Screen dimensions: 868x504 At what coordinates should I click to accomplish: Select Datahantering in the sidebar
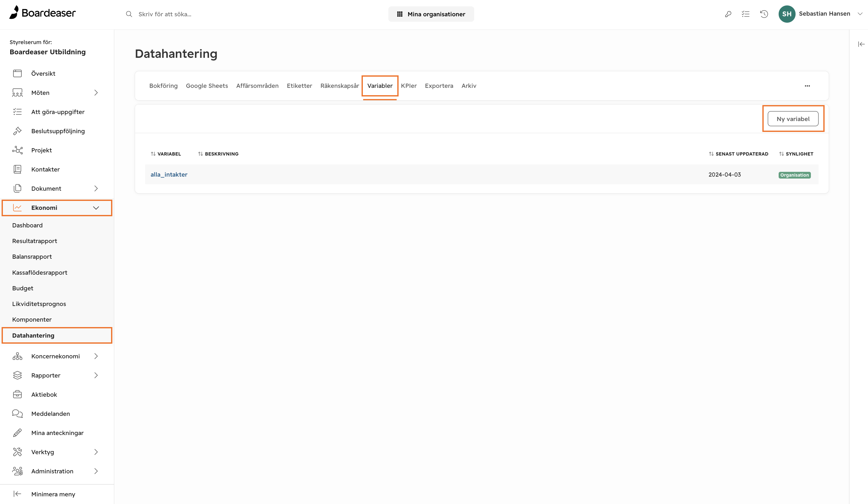tap(57, 335)
